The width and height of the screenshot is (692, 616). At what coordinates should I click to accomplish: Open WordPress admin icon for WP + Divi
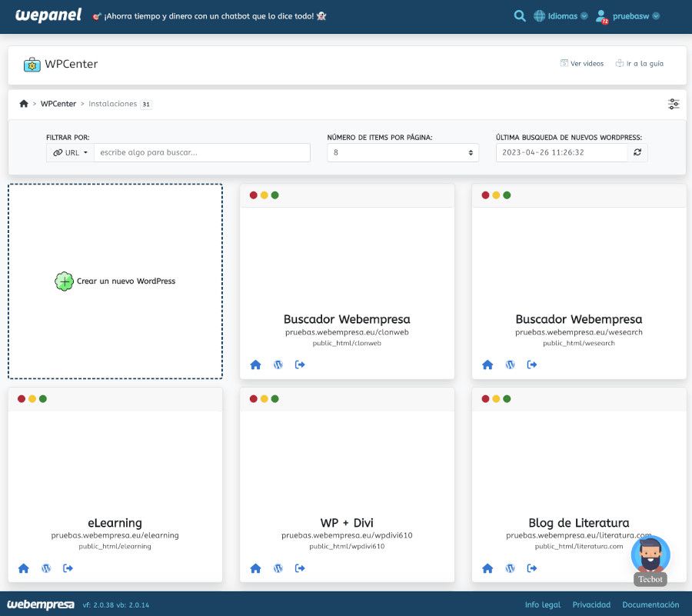click(278, 568)
